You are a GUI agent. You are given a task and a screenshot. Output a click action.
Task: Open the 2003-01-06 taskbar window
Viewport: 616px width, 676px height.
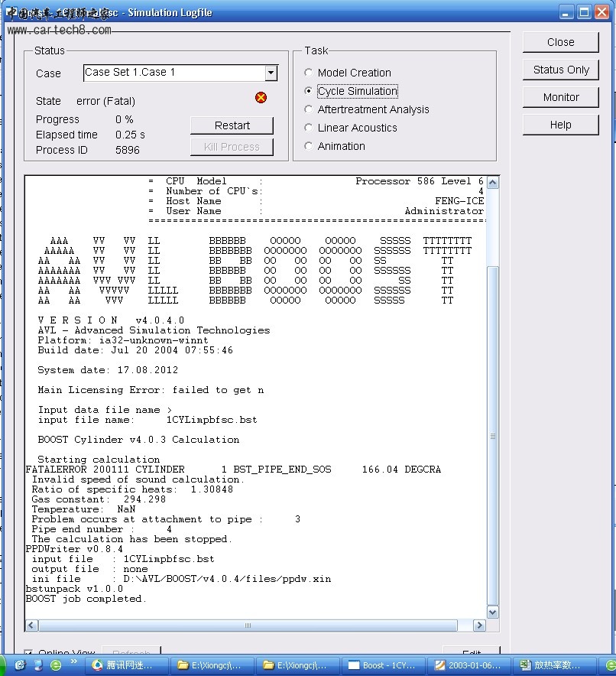pyautogui.click(x=468, y=665)
